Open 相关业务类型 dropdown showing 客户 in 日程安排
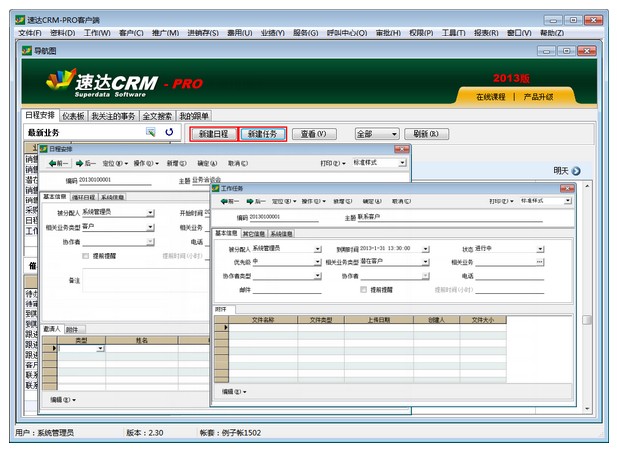Image resolution: width=617 pixels, height=450 pixels. [x=150, y=227]
